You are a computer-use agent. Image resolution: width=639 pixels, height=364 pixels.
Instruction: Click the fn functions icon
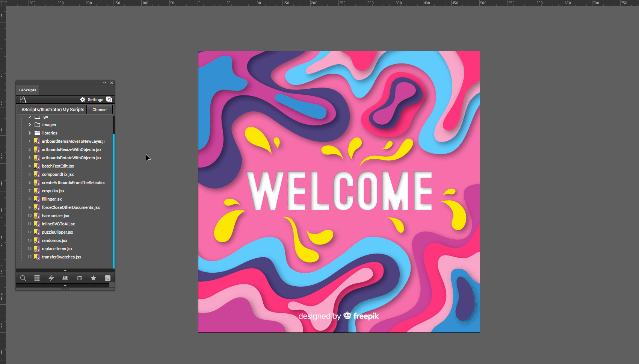tap(107, 278)
